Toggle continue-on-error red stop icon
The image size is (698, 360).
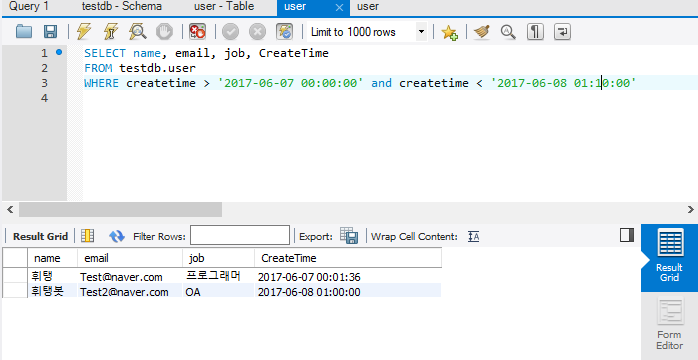click(x=197, y=32)
